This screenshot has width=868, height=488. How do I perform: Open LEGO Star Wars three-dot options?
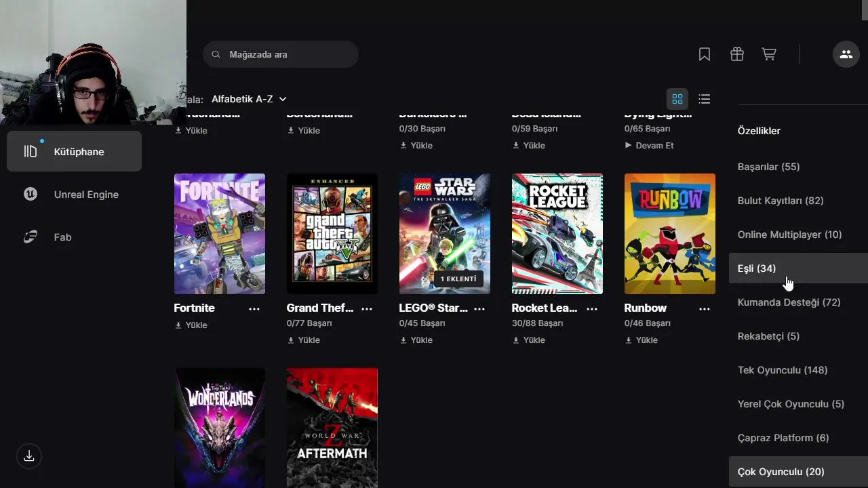(479, 308)
